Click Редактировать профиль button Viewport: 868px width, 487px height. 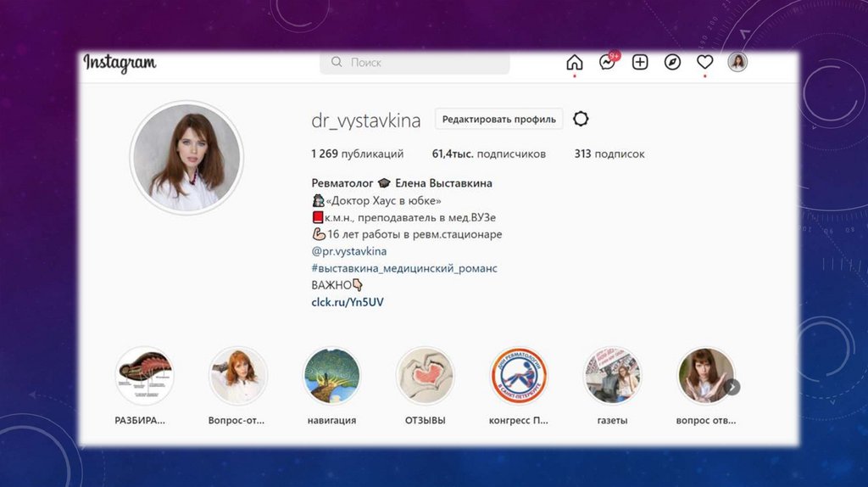point(498,119)
